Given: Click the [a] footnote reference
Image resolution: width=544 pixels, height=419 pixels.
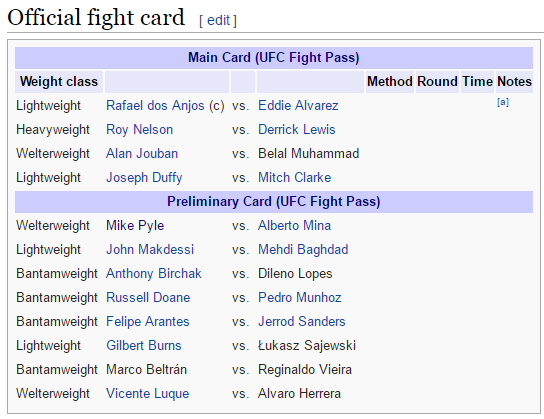Looking at the screenshot, I should tap(503, 102).
